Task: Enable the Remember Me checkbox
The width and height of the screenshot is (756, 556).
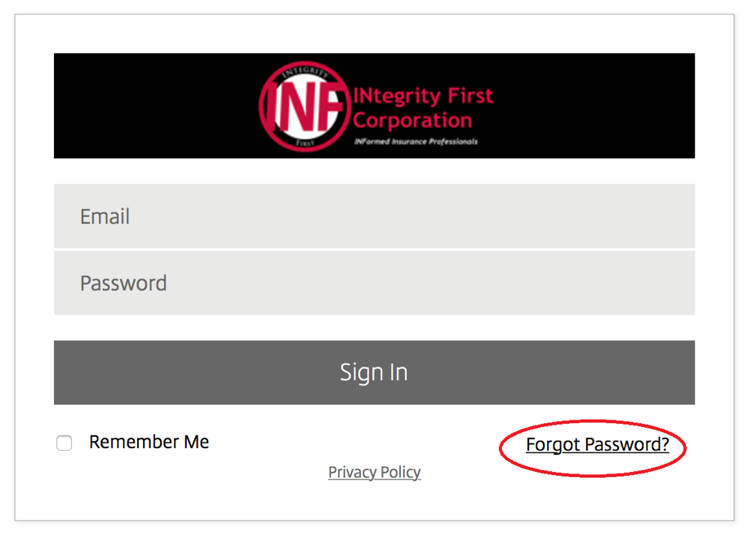Action: coord(64,443)
